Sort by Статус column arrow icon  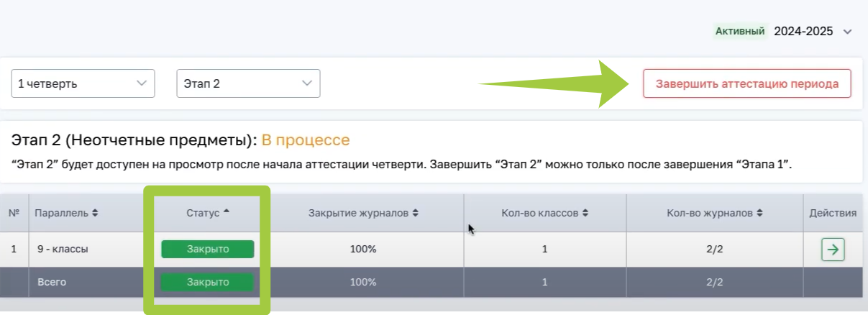[x=227, y=212]
